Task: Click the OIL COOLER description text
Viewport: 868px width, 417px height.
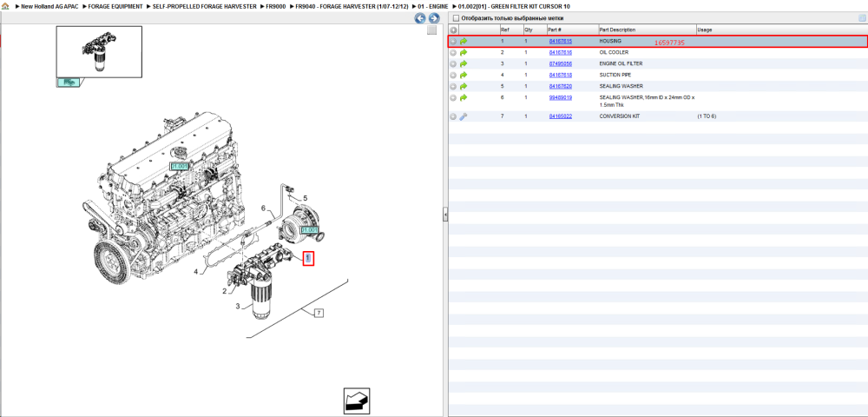Action: point(614,53)
